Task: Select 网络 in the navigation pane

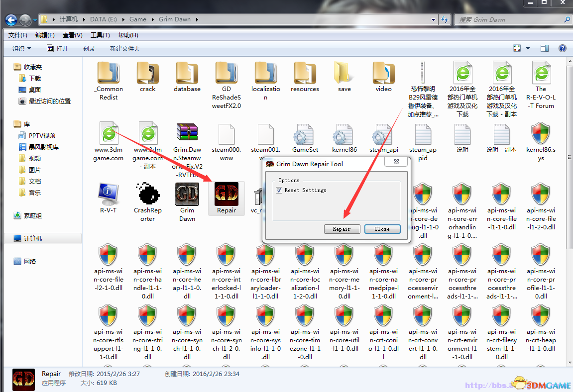Action: 25,261
